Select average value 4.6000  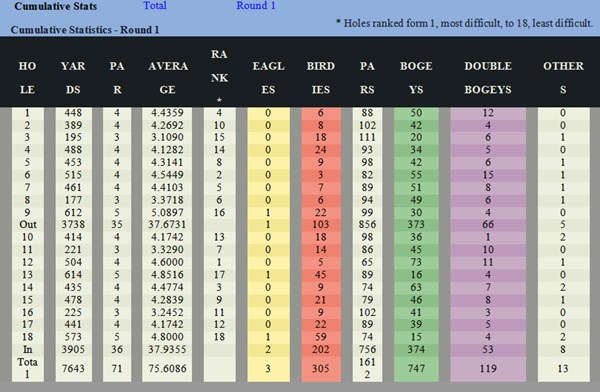tap(167, 262)
